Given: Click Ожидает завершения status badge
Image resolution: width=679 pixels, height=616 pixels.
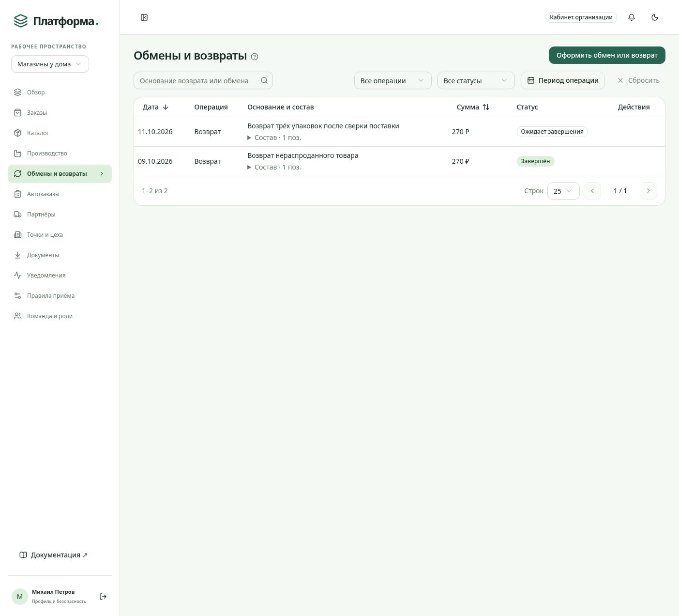Looking at the screenshot, I should 552,132.
